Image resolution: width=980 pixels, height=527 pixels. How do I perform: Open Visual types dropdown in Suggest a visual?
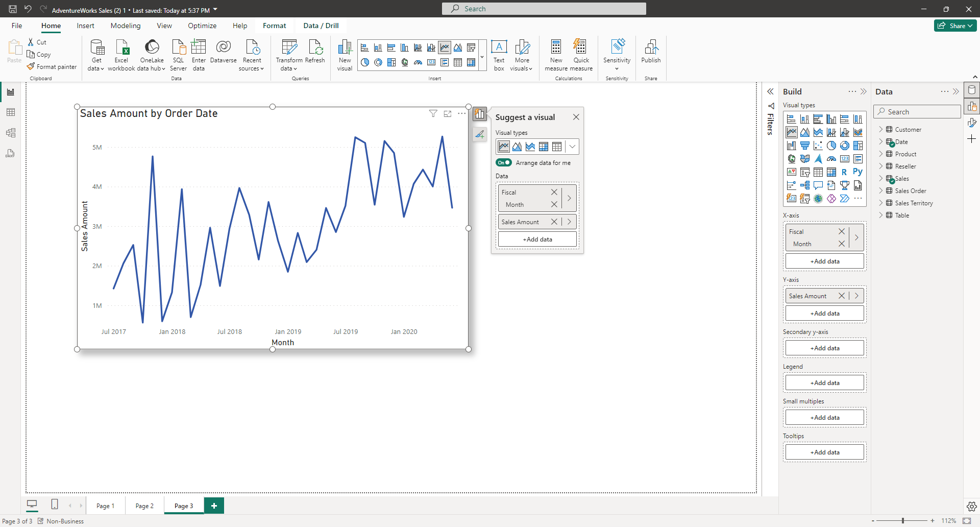click(x=572, y=147)
